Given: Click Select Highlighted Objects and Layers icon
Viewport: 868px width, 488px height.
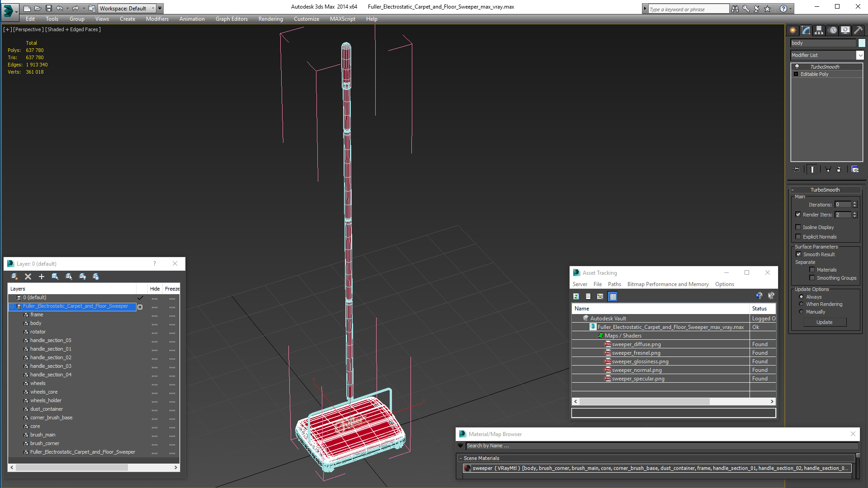Looking at the screenshot, I should [55, 277].
